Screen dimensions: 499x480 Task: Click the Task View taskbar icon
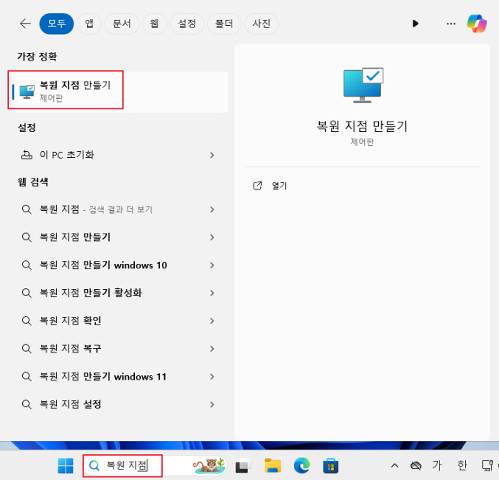point(242,467)
